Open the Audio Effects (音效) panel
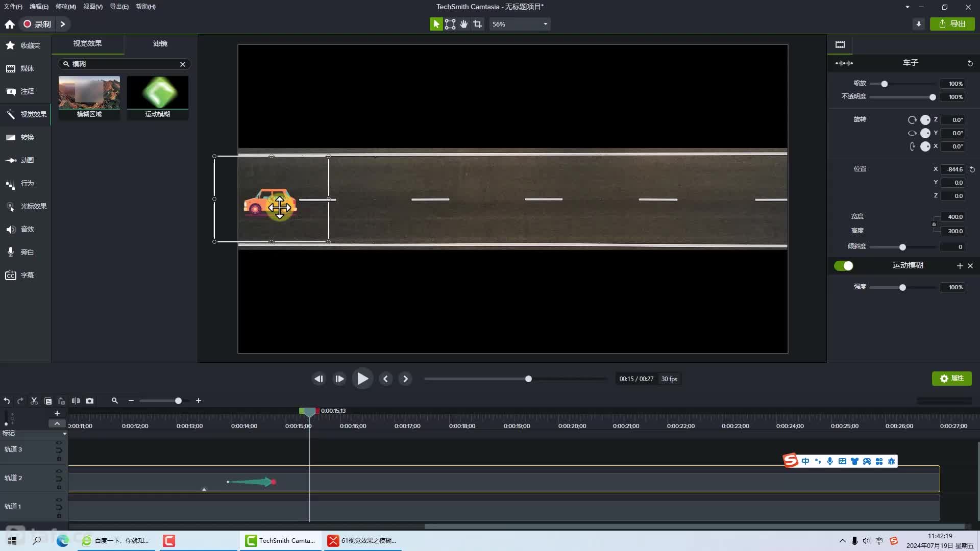The width and height of the screenshot is (980, 551). coord(24,229)
